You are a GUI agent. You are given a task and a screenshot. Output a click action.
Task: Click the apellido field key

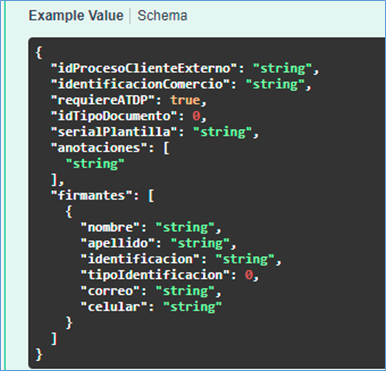[118, 243]
